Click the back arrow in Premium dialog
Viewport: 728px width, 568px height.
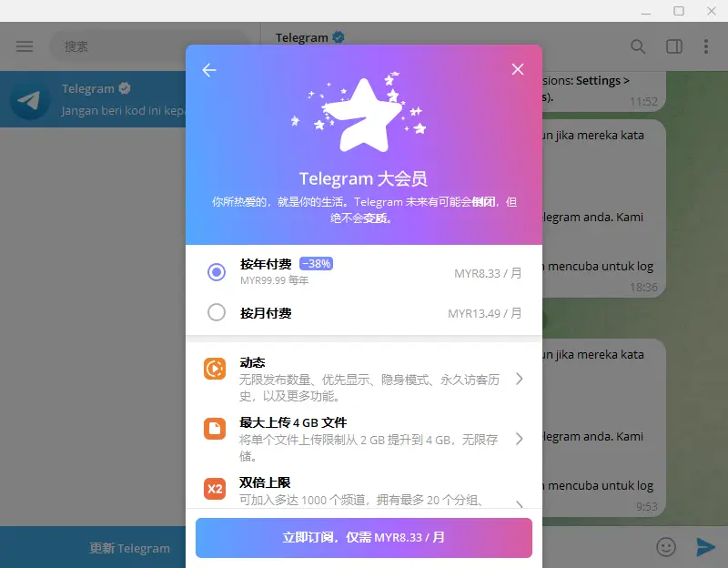click(209, 70)
